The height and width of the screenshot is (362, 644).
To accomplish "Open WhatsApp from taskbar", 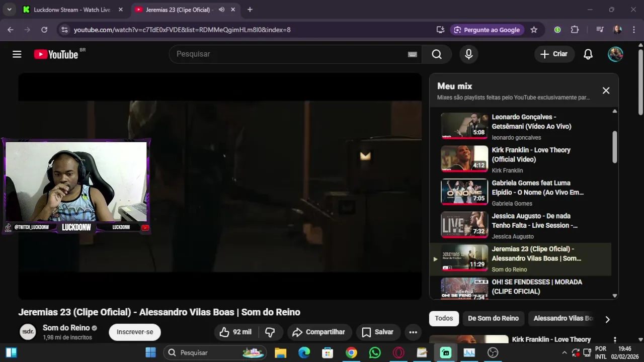I will (x=375, y=352).
